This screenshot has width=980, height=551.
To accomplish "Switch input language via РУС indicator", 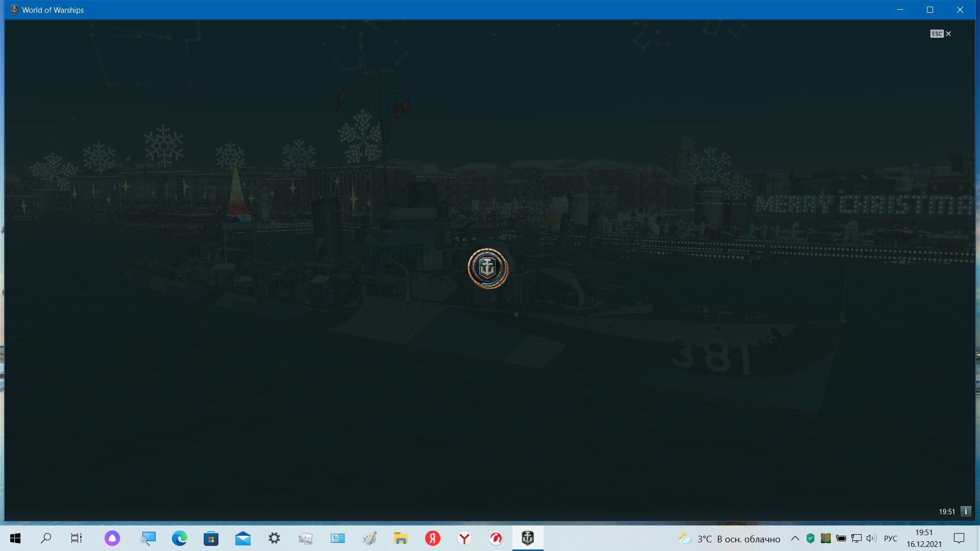I will (891, 538).
